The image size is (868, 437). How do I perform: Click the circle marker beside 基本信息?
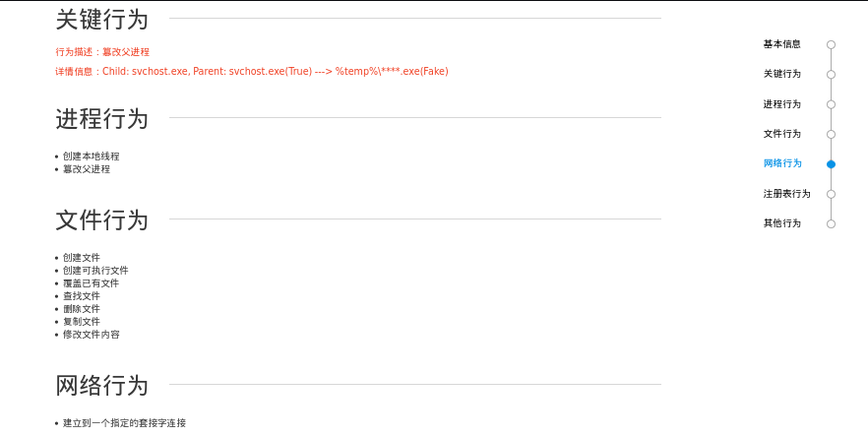pos(831,44)
